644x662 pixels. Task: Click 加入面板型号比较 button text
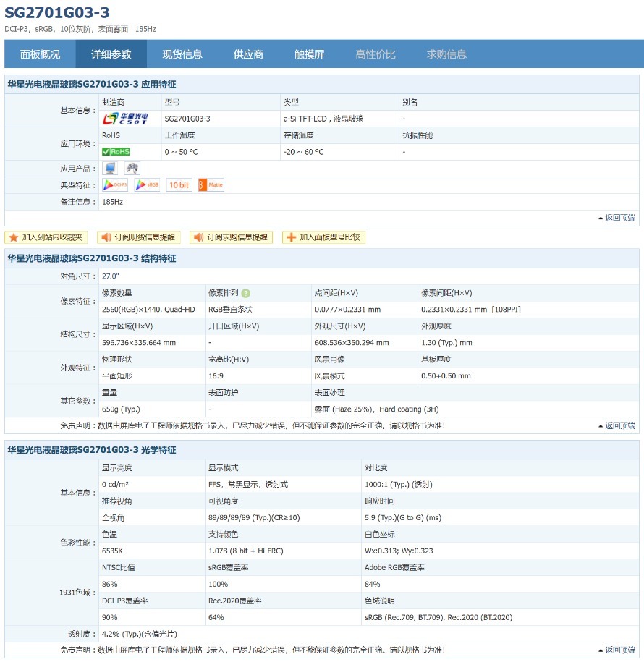(x=329, y=237)
